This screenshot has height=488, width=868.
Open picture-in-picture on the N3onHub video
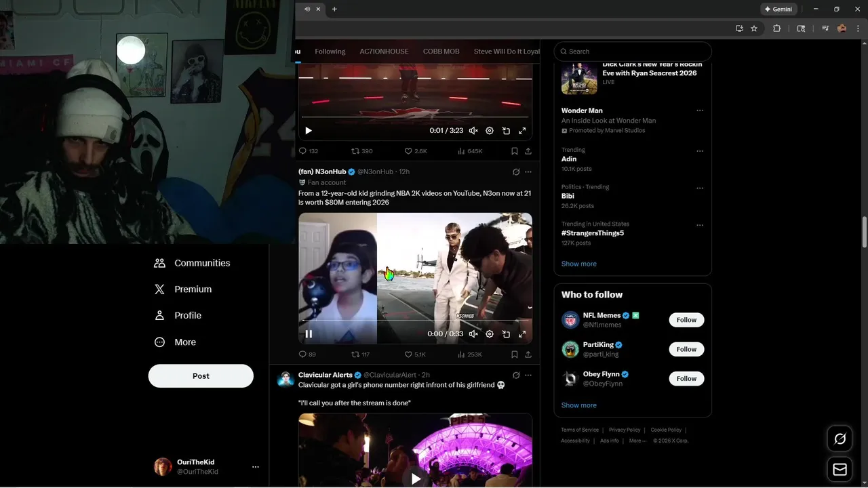click(x=506, y=334)
